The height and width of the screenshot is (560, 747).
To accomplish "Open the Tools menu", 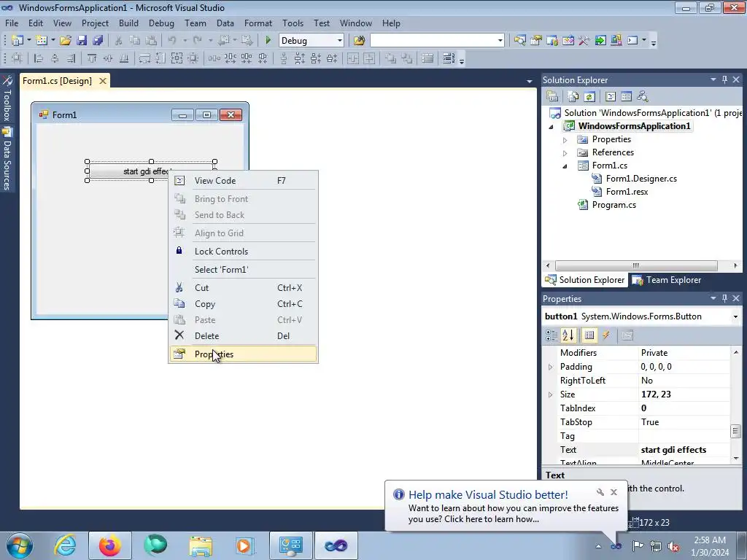I will point(293,23).
